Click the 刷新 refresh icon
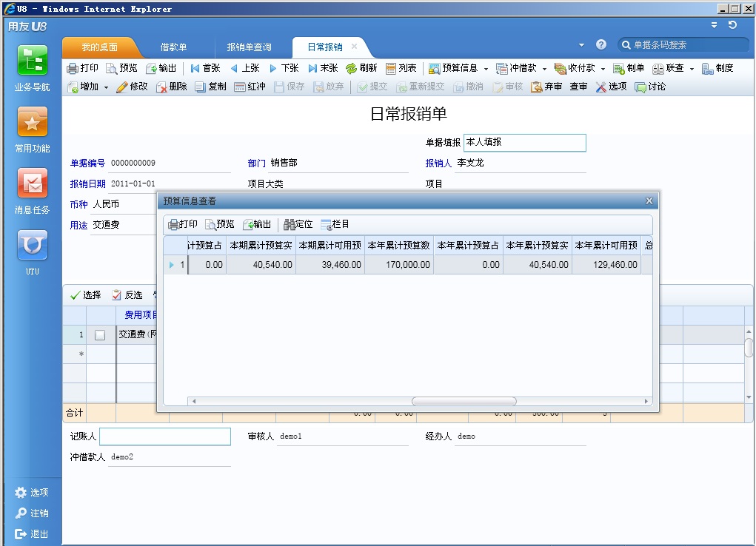The width and height of the screenshot is (756, 546). 361,68
